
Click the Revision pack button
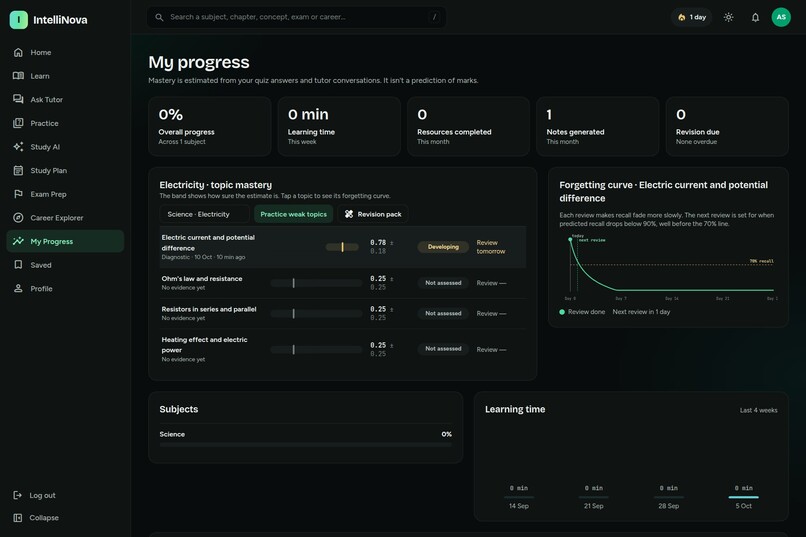373,214
